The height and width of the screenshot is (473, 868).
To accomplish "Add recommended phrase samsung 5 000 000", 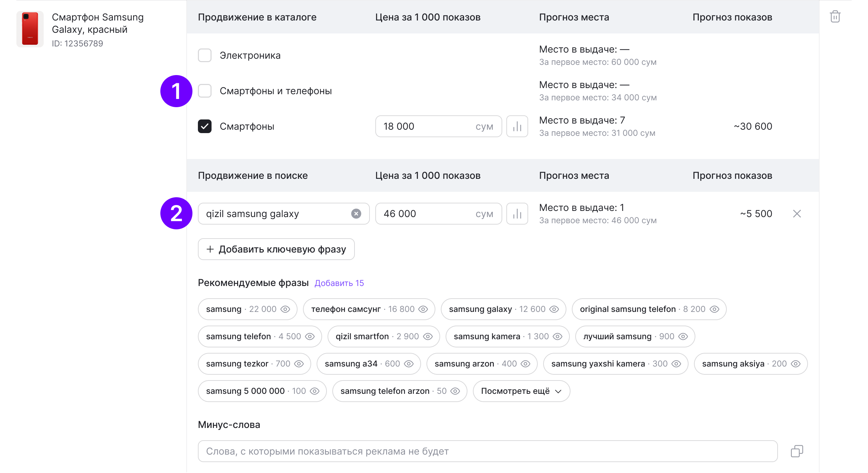I will click(262, 391).
